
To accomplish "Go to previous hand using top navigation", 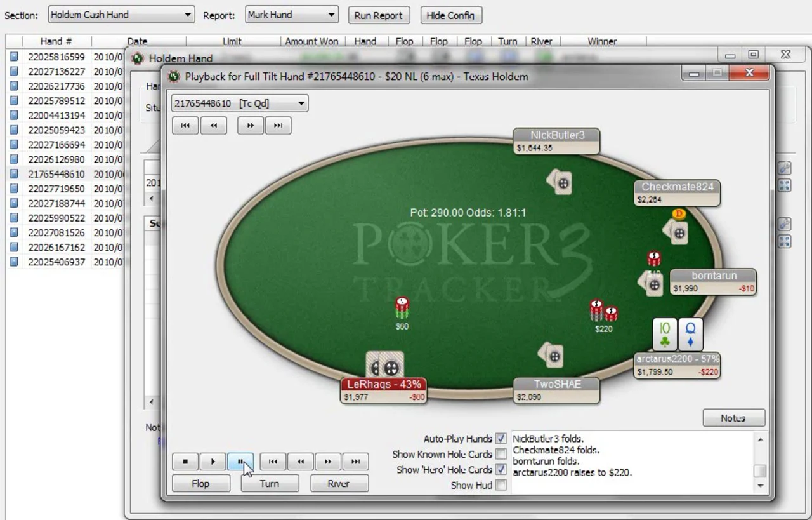I will (214, 126).
